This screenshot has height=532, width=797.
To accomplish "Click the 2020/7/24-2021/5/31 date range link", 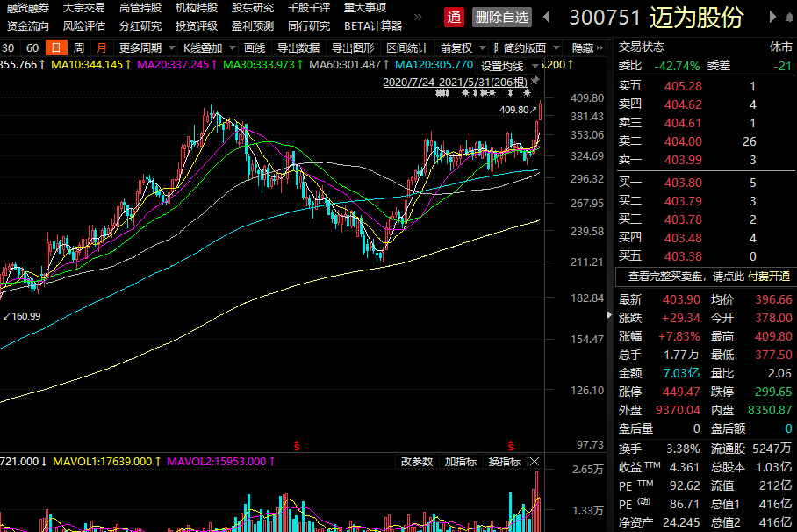I will pyautogui.click(x=455, y=82).
